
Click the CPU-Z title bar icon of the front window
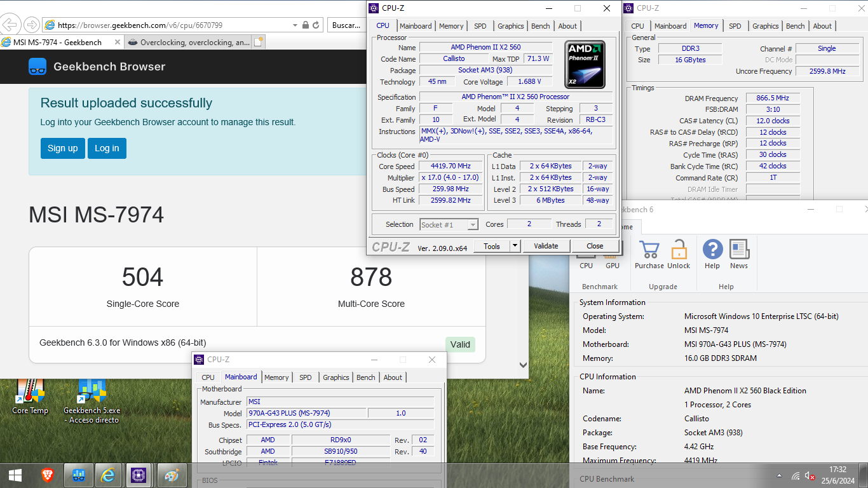point(374,8)
